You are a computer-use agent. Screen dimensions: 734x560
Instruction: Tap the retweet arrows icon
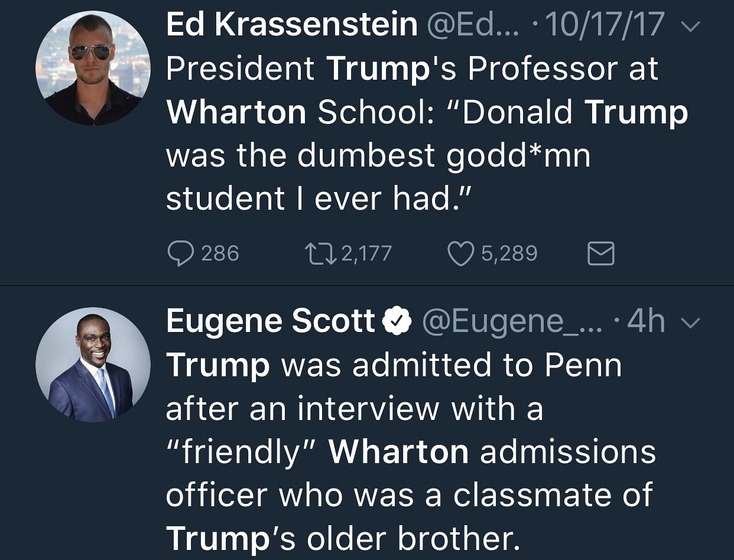320,253
